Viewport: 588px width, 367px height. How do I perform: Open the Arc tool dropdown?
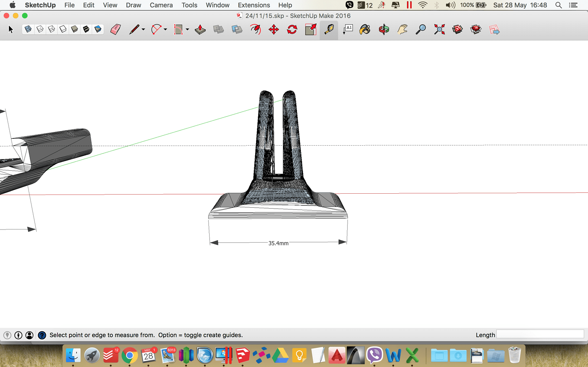click(x=165, y=29)
